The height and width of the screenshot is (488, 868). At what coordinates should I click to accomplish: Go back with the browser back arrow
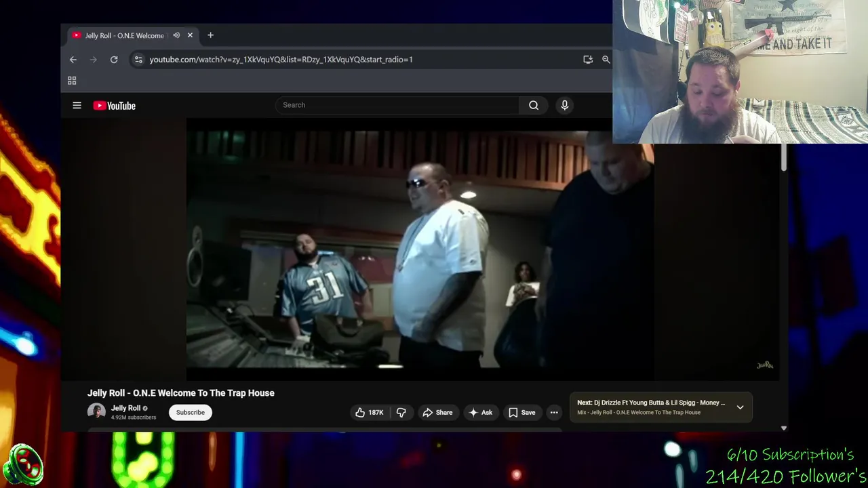(73, 60)
